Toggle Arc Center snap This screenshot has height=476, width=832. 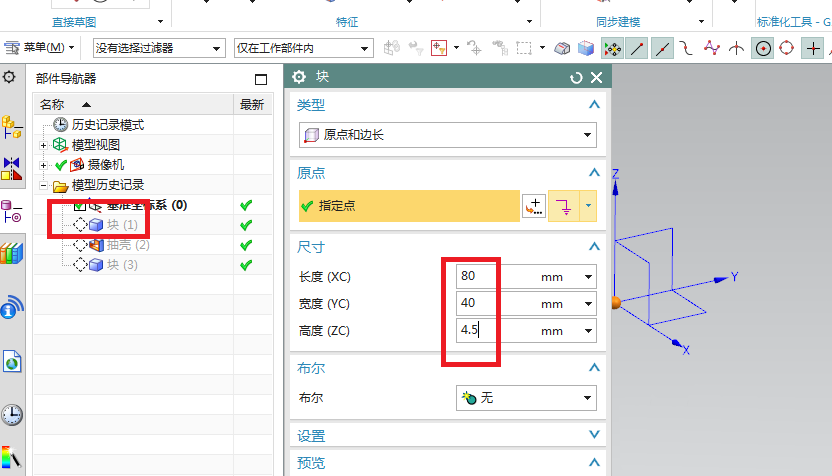point(763,49)
